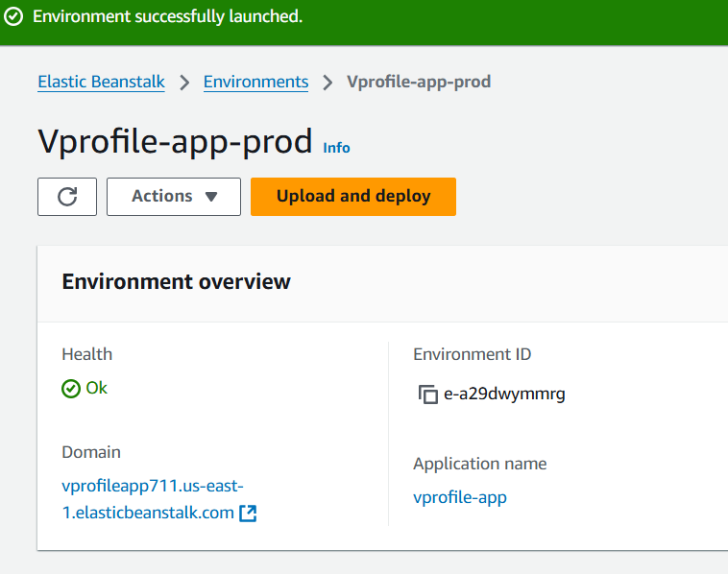
Task: Click the Application name label
Action: 480,464
